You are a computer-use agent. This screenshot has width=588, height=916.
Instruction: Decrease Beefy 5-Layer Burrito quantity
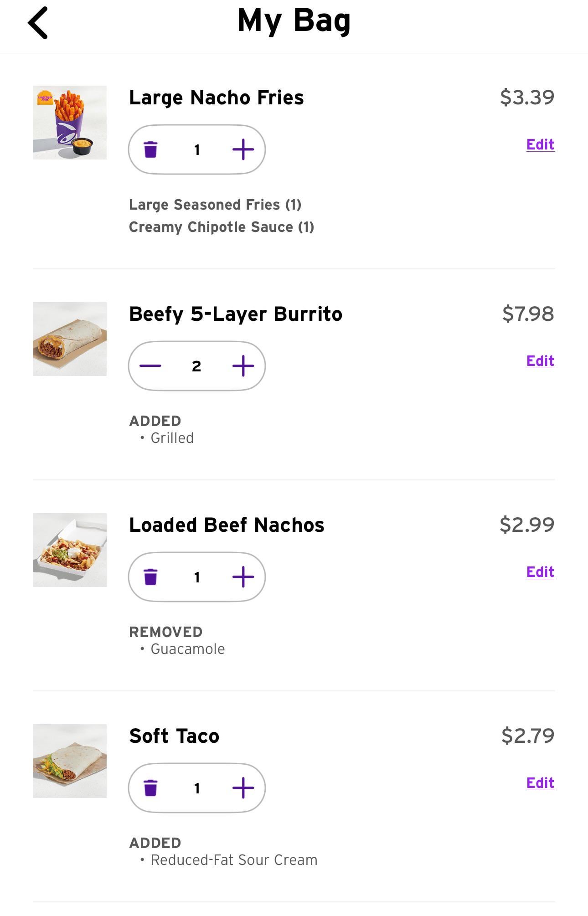(x=150, y=366)
